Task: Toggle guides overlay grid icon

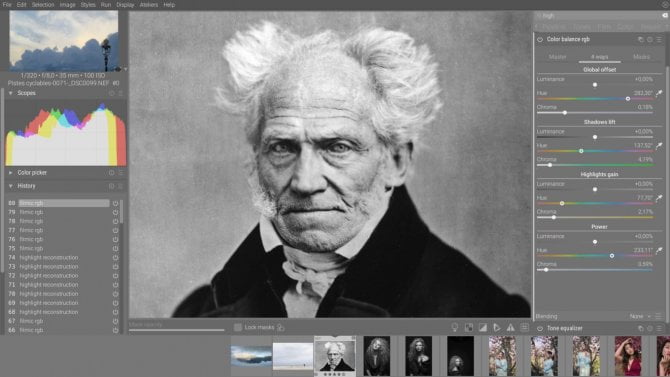Action: point(525,327)
